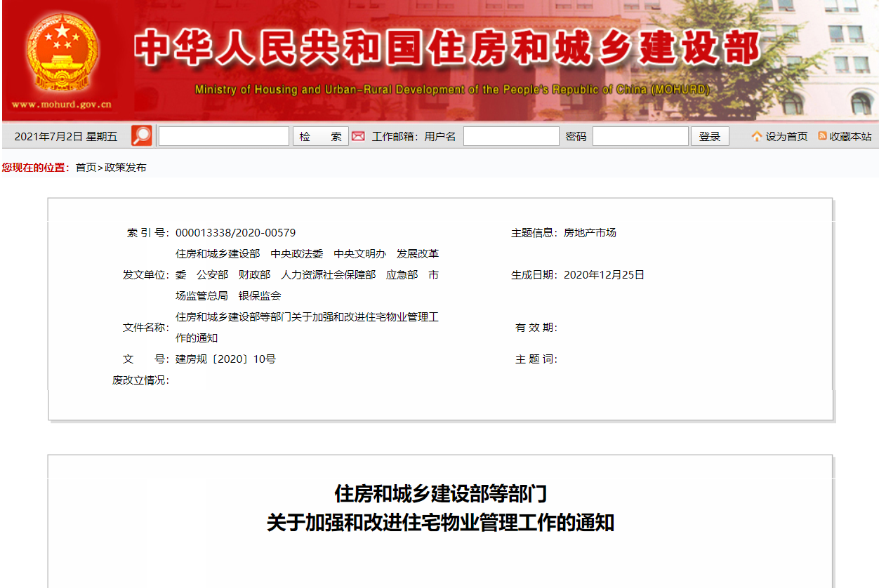Click the 您现在的位置 label

[x=36, y=168]
